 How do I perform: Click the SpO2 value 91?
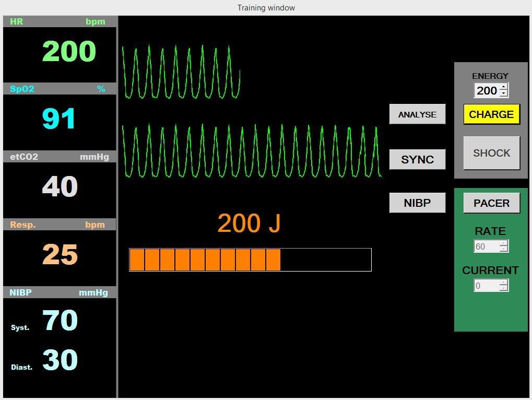[58, 119]
